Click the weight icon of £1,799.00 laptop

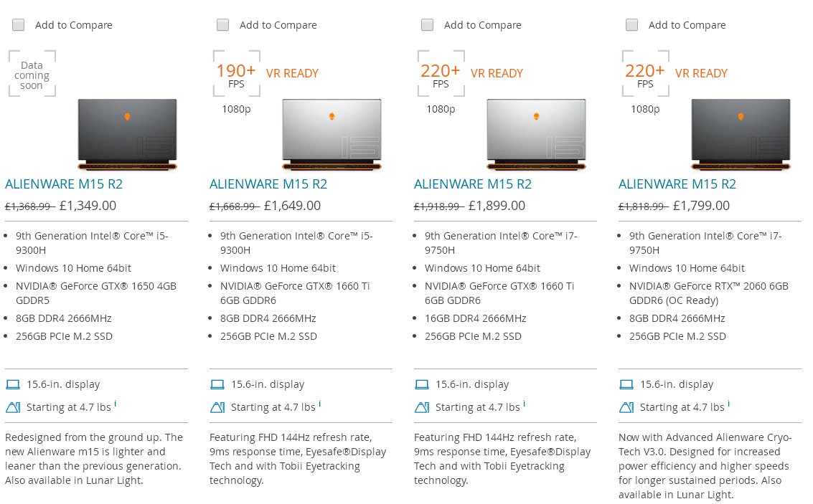pos(626,407)
